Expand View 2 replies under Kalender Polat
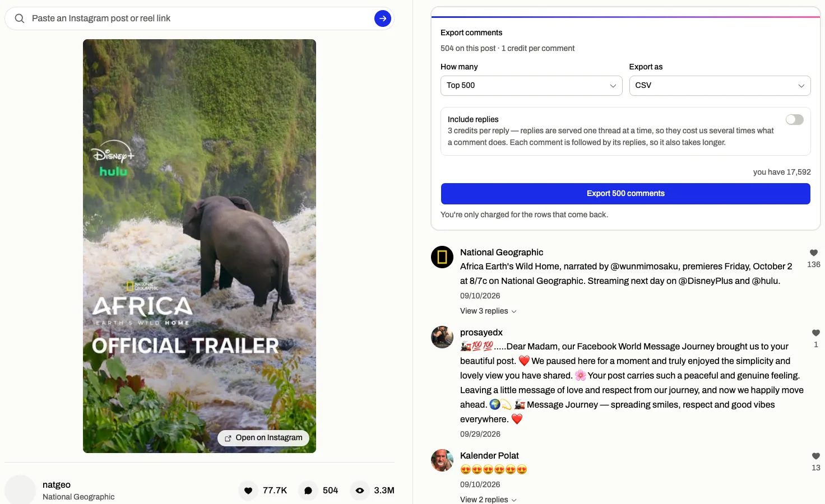Screen dimensions: 825x504 coord(488,500)
